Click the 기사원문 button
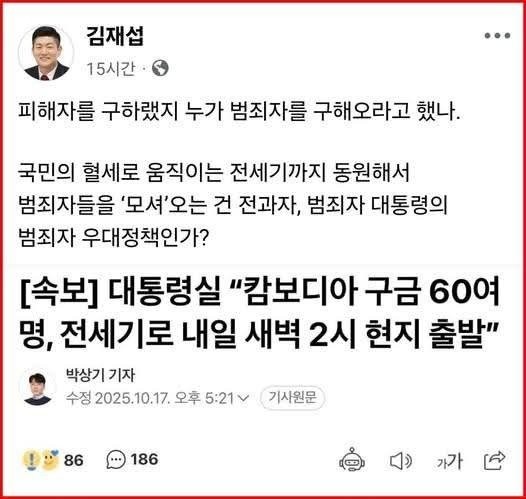The height and width of the screenshot is (499, 526). (x=293, y=398)
